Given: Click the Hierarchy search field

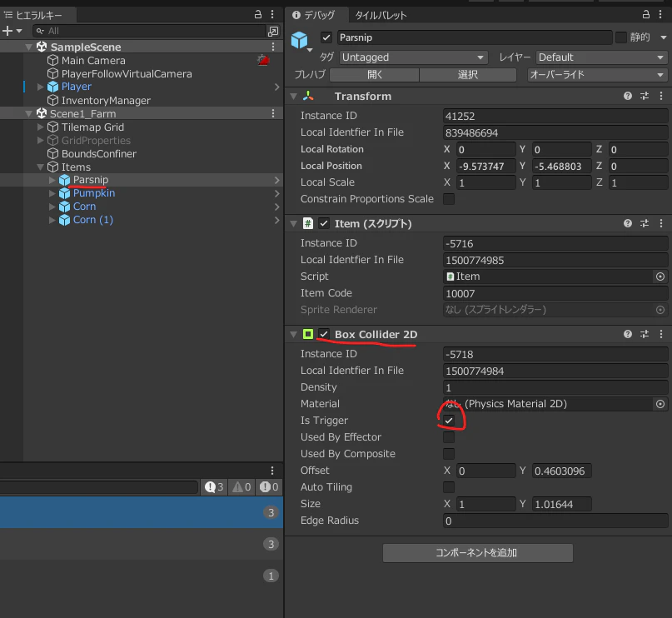Looking at the screenshot, I should tap(149, 31).
